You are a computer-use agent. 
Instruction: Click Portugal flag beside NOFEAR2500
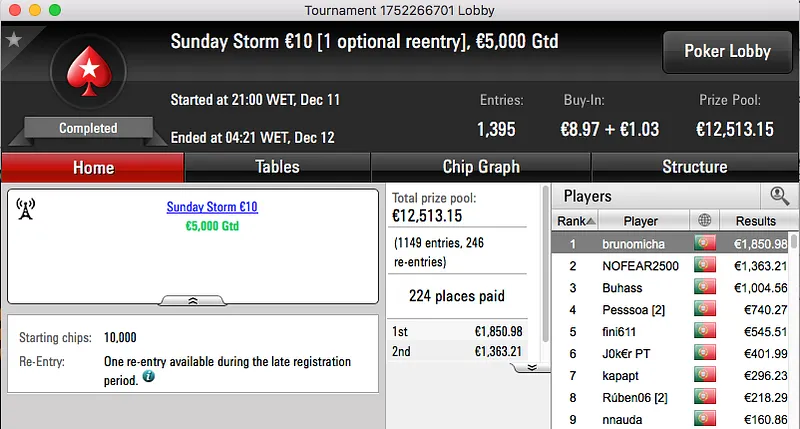tap(704, 265)
